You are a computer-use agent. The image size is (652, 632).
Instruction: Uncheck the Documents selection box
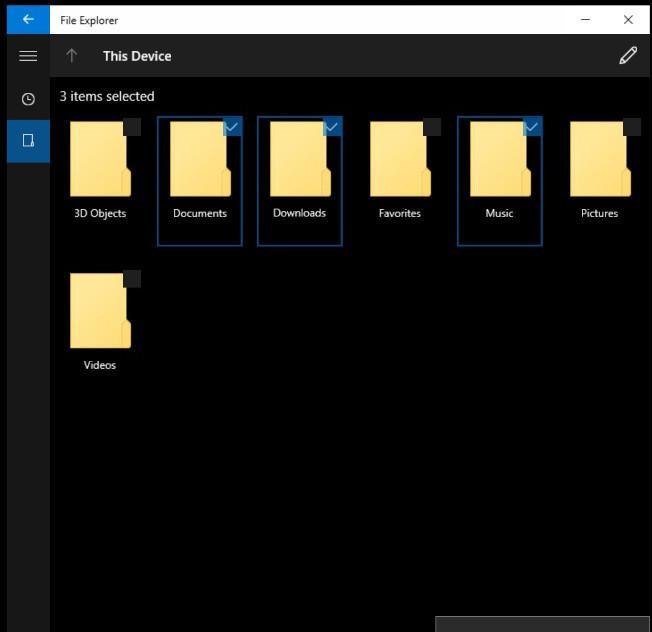[x=232, y=127]
